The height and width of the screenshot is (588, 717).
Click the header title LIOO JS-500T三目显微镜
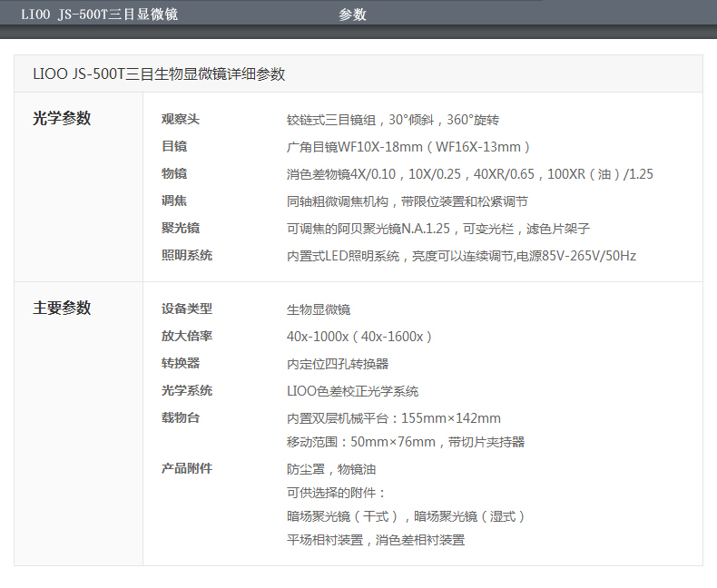pyautogui.click(x=100, y=15)
